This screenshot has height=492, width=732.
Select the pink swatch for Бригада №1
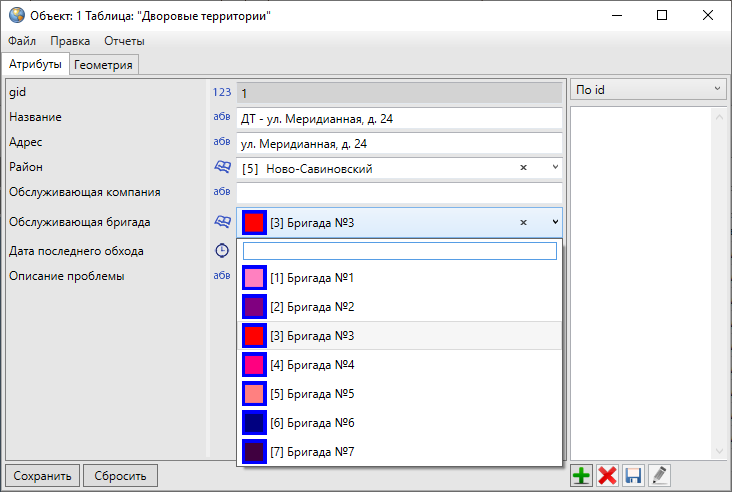click(255, 278)
